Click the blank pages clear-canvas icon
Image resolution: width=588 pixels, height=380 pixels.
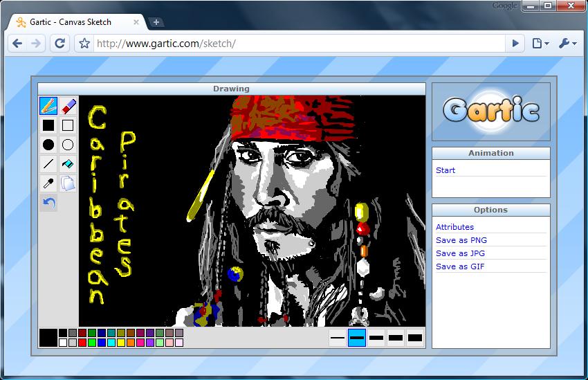coord(68,183)
